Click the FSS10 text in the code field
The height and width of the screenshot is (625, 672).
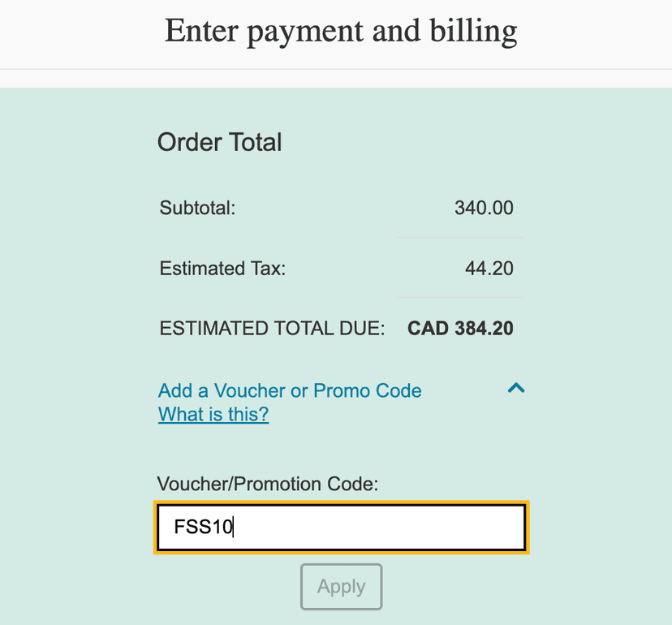pos(203,528)
